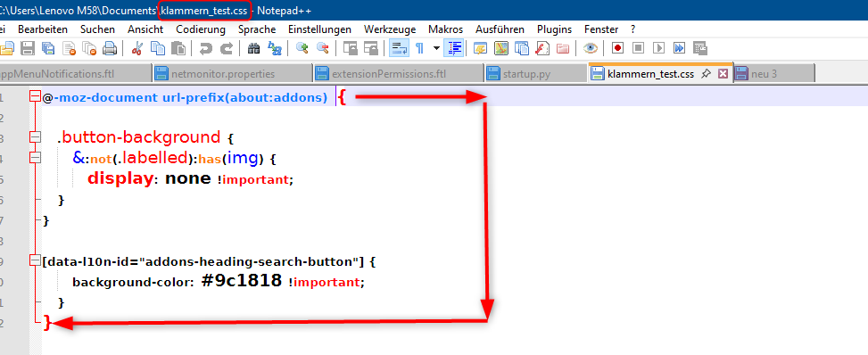
Task: Redo with the toolbar arrow icon
Action: coord(226,49)
